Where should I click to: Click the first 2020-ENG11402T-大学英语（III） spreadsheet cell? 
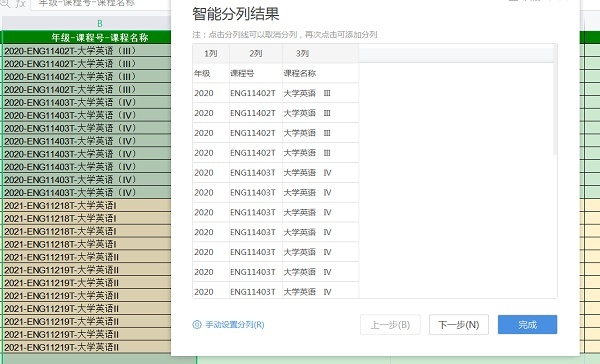tap(86, 51)
